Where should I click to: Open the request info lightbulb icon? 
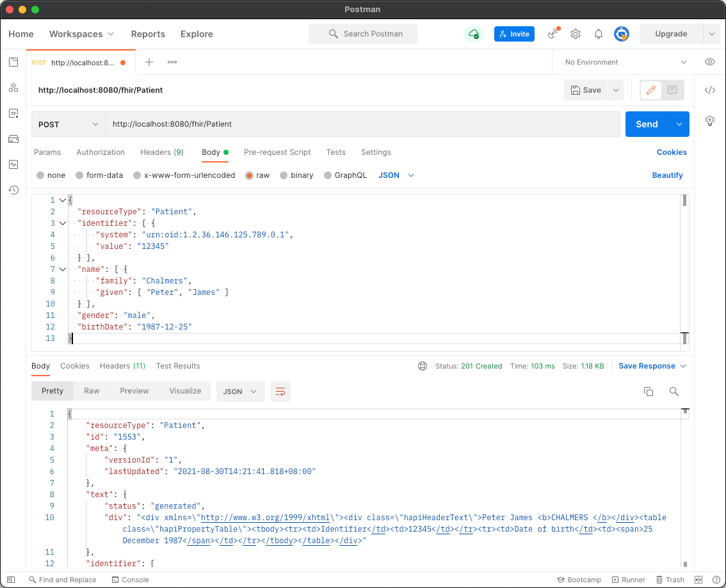click(x=710, y=121)
